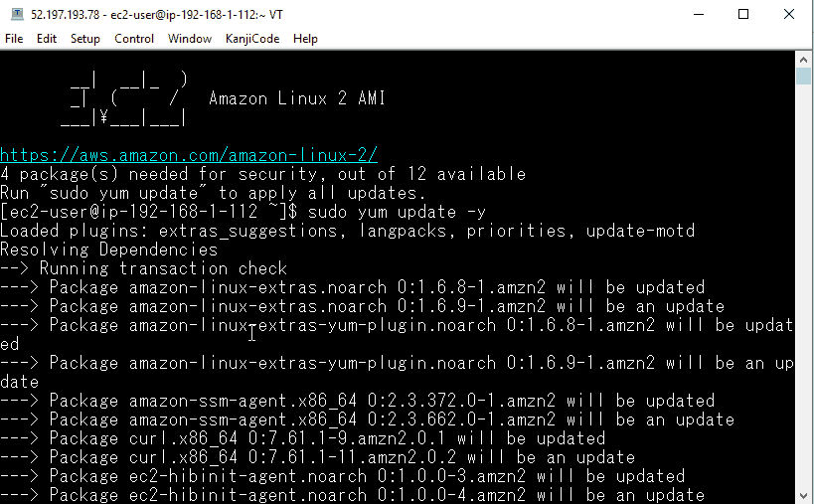Maximize the terminal window

pyautogui.click(x=743, y=14)
